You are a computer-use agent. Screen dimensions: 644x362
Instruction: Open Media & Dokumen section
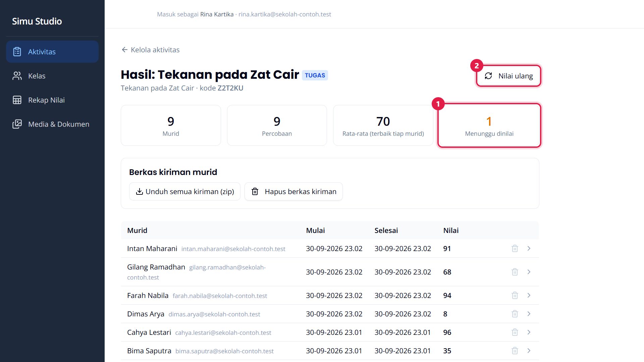[52, 124]
